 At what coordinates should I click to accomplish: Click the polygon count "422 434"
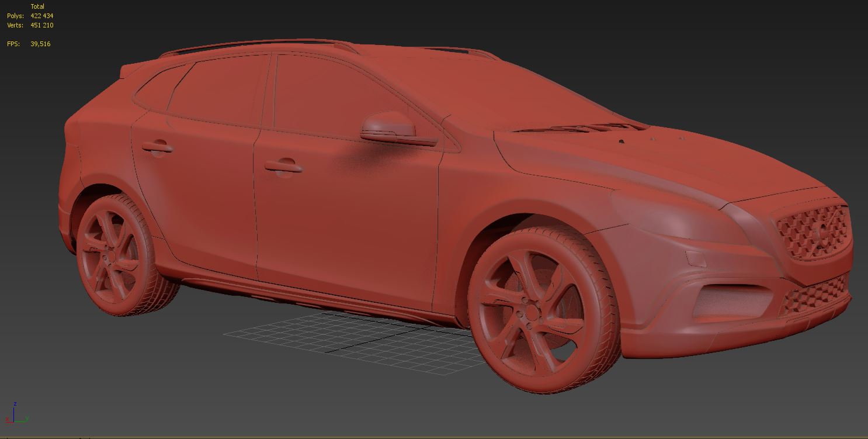click(x=42, y=16)
